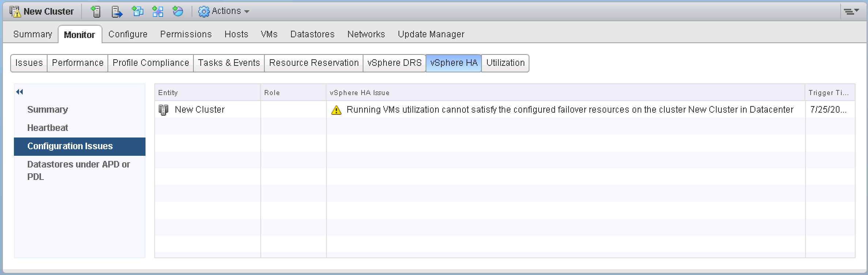Viewport: 868px width, 275px height.
Task: Click the cluster warning icon beside title
Action: 15,11
